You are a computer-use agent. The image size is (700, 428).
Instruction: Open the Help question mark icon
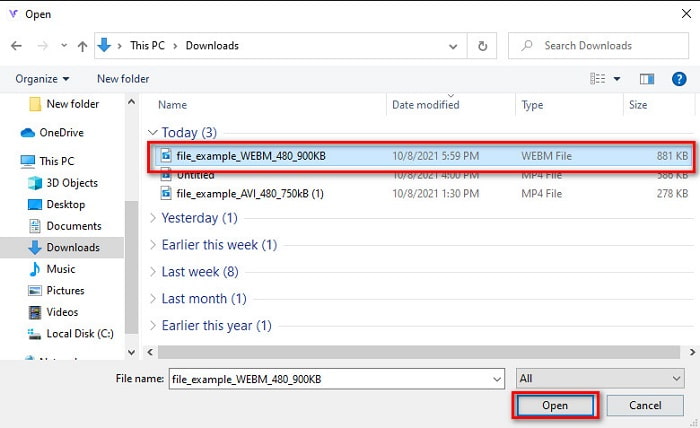pos(677,79)
